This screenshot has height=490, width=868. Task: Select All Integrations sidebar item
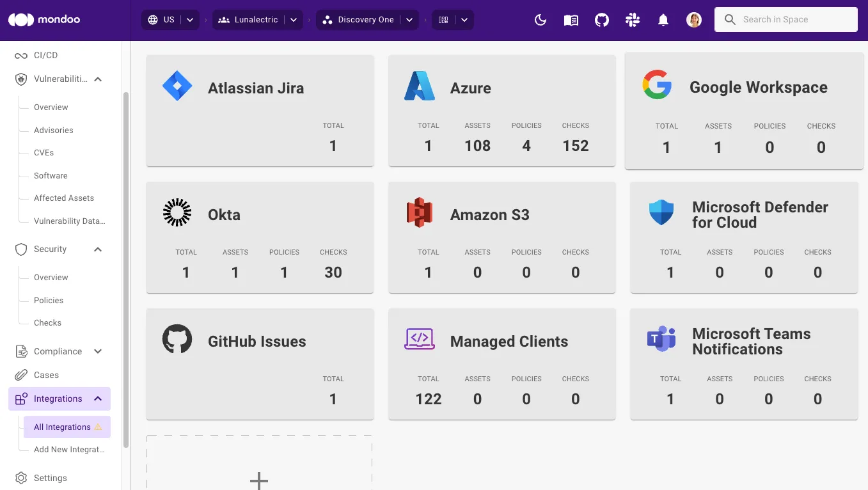(67, 427)
